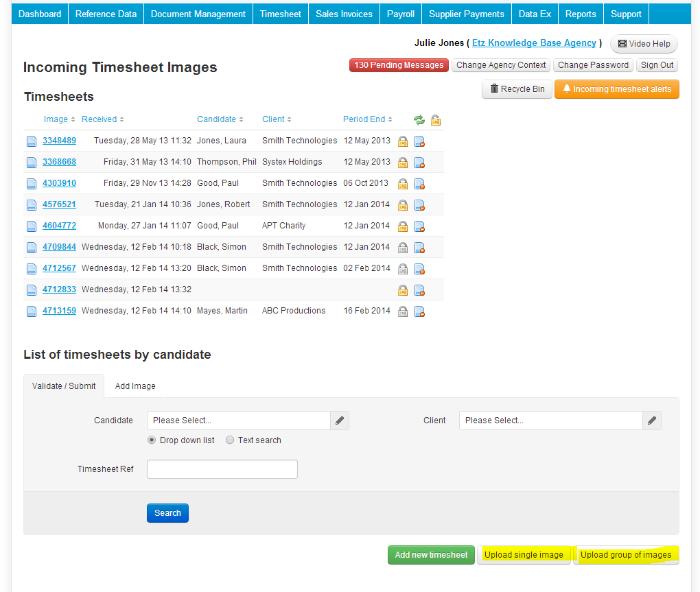Screen dimensions: 700x592
Task: Click lock icon for timesheet 4303910
Action: coord(403,184)
